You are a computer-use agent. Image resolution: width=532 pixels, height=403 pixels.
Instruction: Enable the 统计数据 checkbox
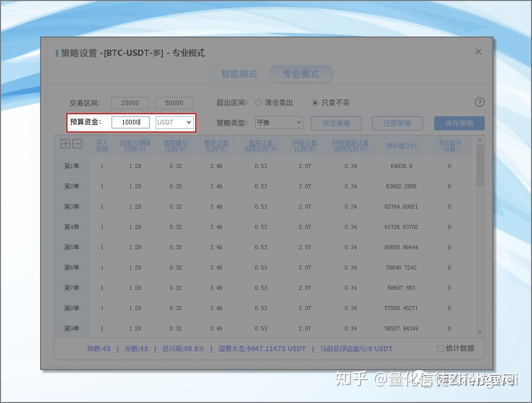click(441, 348)
